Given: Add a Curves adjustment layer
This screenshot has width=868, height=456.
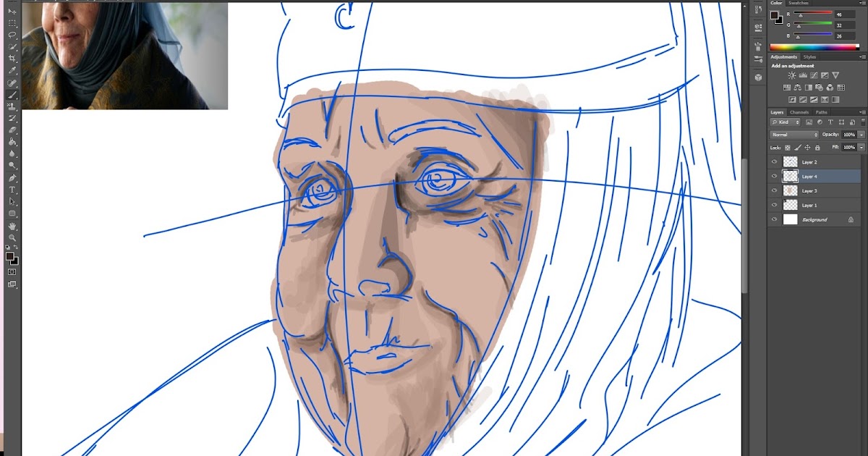Looking at the screenshot, I should [x=813, y=76].
